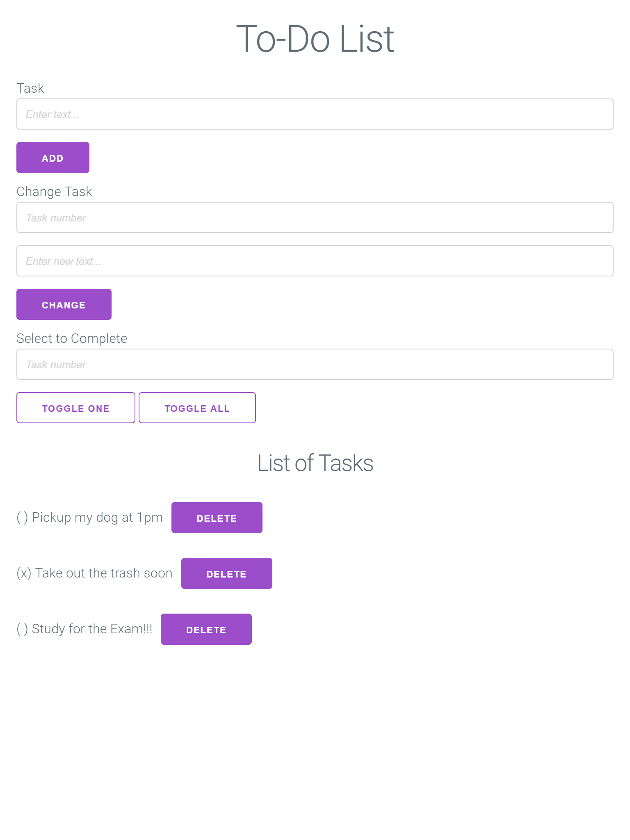Click the TOGGLE ALL button
Image resolution: width=630 pixels, height=840 pixels.
click(197, 407)
